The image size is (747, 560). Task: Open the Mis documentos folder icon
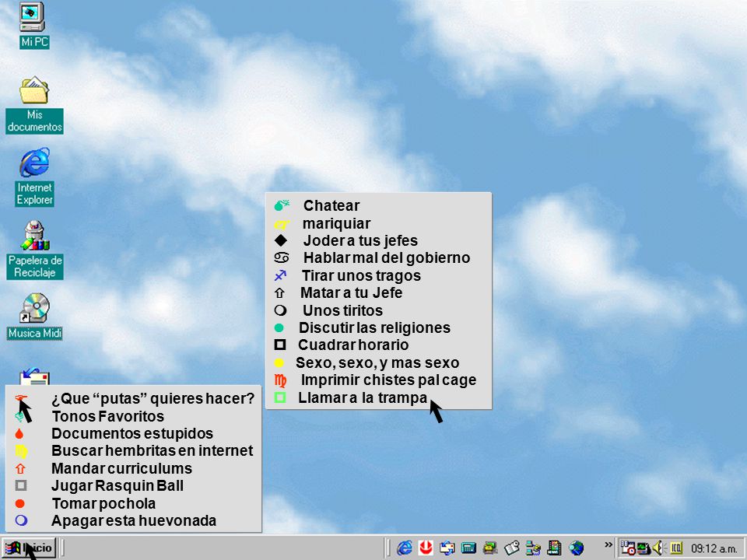point(34,105)
